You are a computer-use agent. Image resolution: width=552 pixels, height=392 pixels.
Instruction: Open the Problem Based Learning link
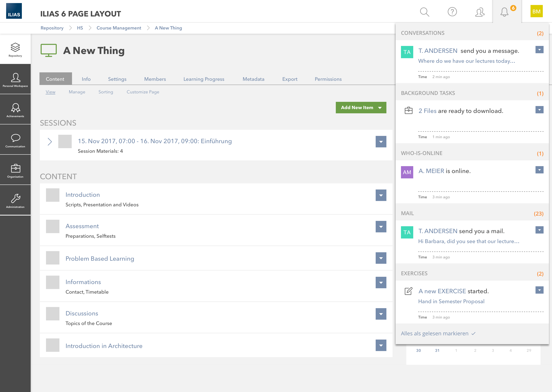(x=100, y=259)
